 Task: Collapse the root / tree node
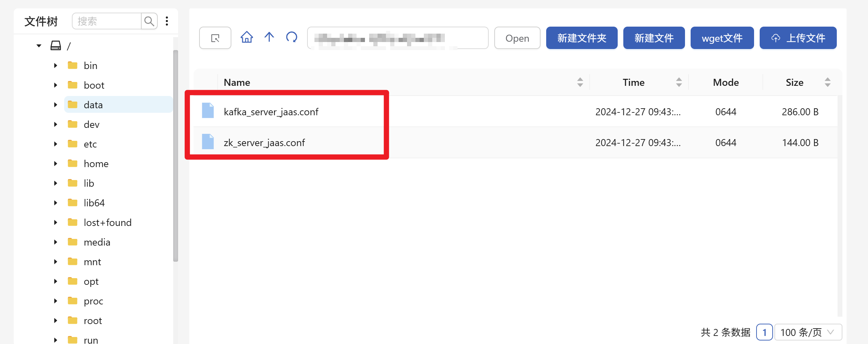tap(39, 46)
